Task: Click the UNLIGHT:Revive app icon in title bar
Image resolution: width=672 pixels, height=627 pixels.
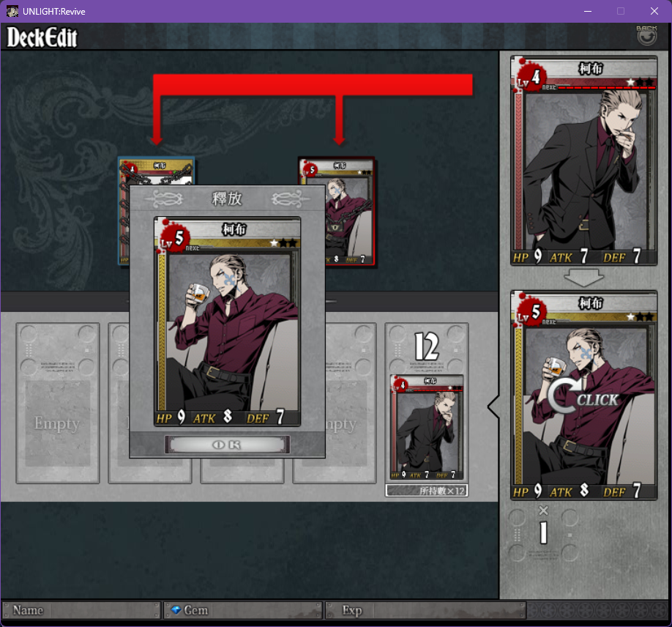Action: pyautogui.click(x=12, y=11)
